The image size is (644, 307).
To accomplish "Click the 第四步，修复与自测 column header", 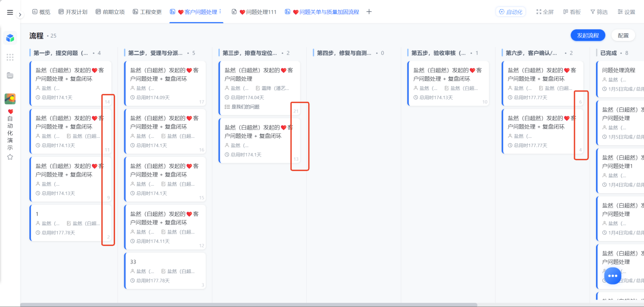I will pyautogui.click(x=345, y=53).
